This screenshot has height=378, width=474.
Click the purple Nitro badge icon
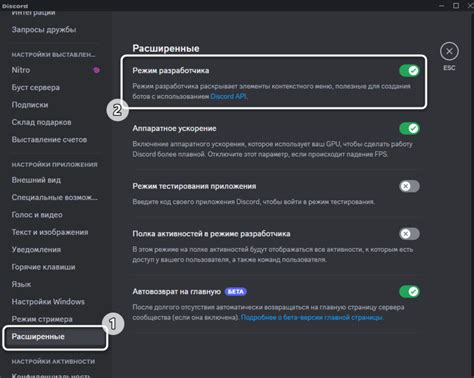(96, 70)
